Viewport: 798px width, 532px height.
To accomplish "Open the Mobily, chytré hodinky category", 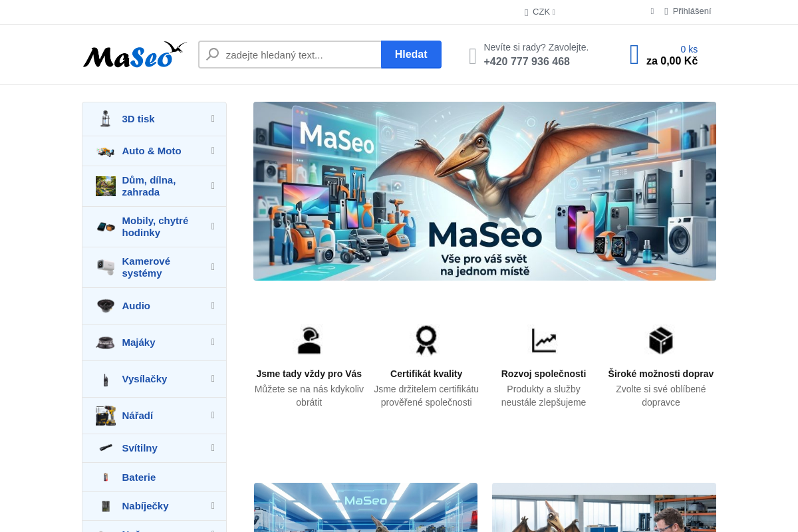I will 154,227.
